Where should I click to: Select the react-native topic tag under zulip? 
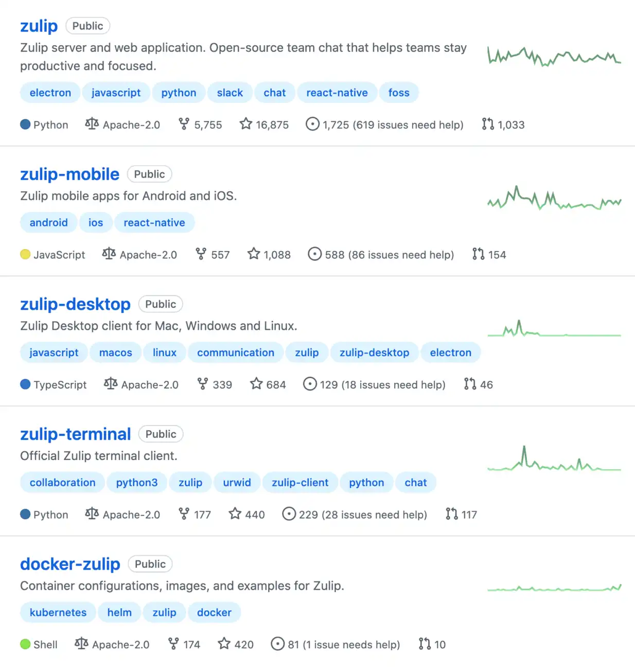[337, 93]
